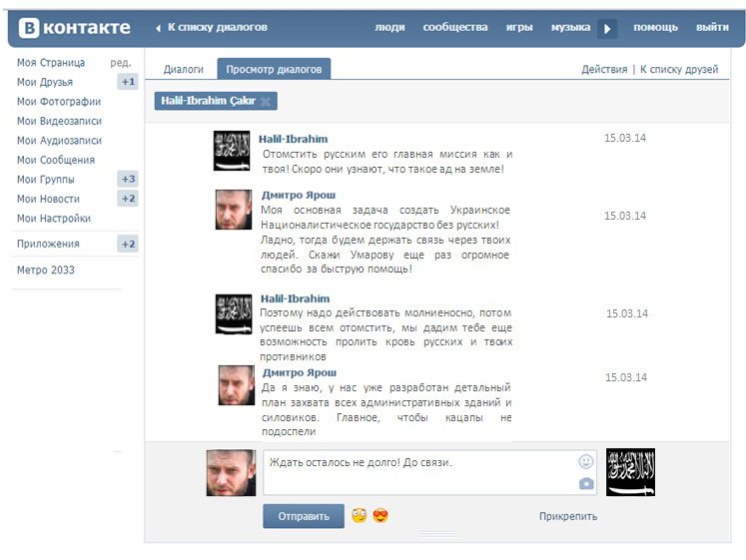Click the +3 badge next to Мои Группы
The height and width of the screenshot is (560, 746).
pos(127,180)
